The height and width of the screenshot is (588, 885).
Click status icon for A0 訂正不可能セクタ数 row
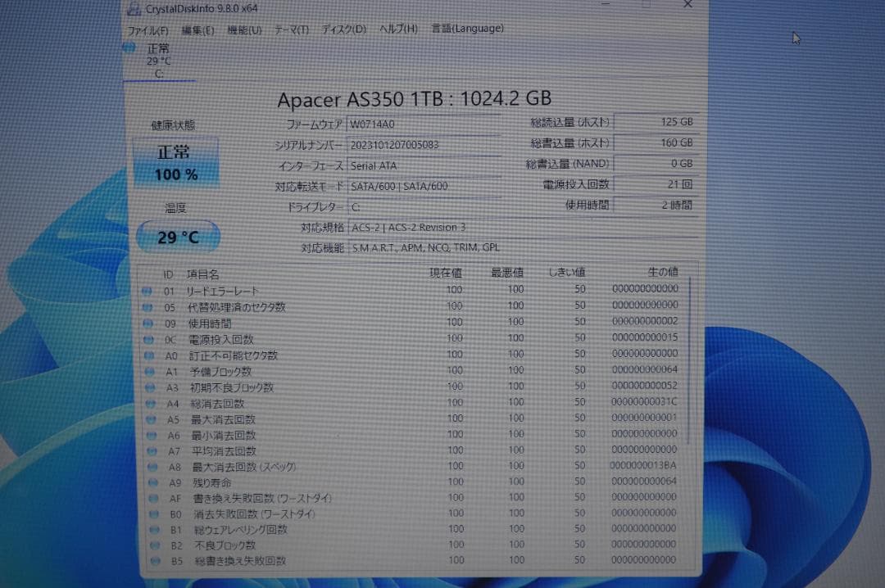point(149,355)
